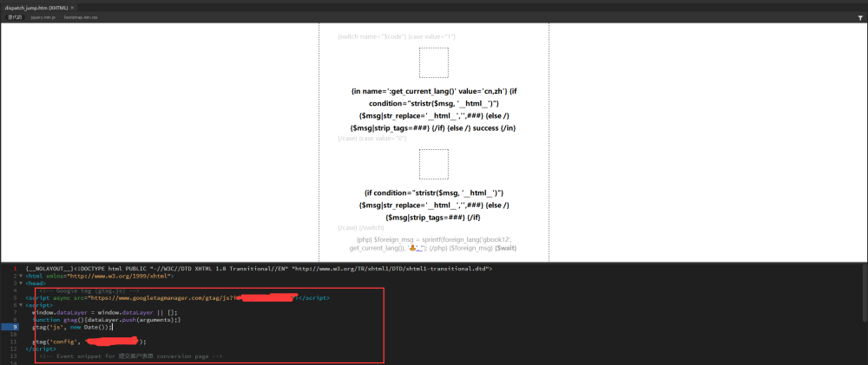Select line number 13 in code gutter

click(15, 356)
